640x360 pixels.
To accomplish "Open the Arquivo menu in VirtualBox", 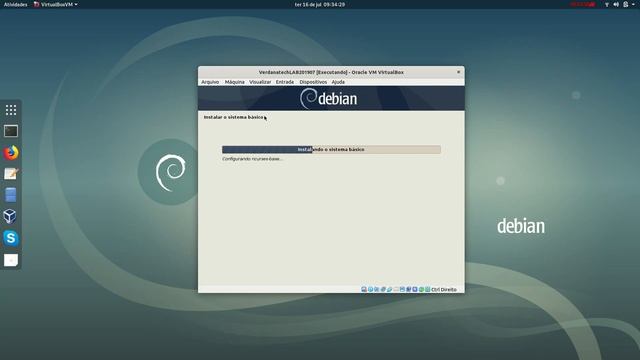I will click(210, 82).
